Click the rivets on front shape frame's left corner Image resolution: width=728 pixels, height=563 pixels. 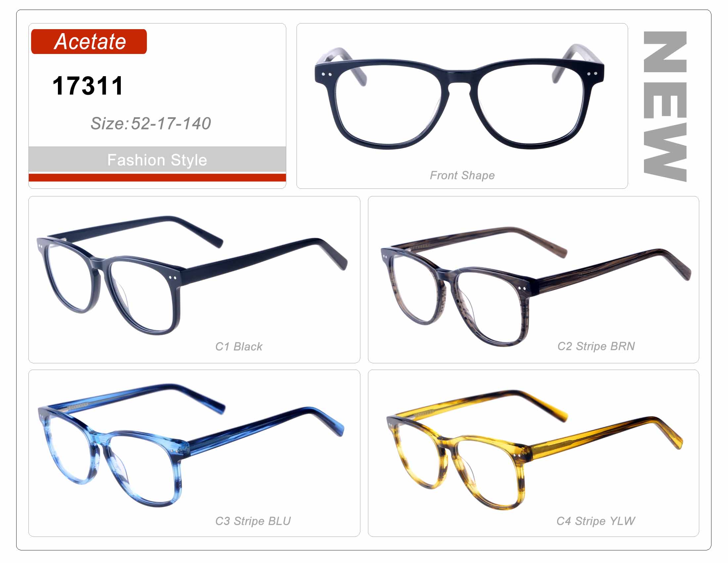click(x=326, y=74)
